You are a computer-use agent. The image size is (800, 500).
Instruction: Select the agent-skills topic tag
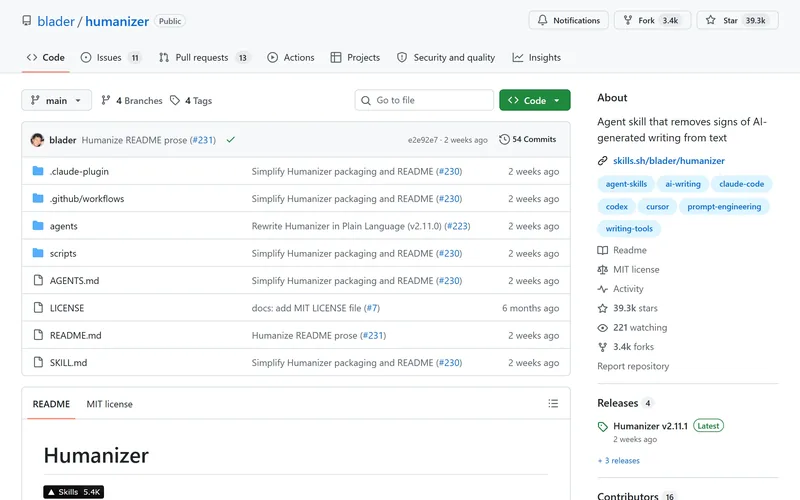(626, 184)
